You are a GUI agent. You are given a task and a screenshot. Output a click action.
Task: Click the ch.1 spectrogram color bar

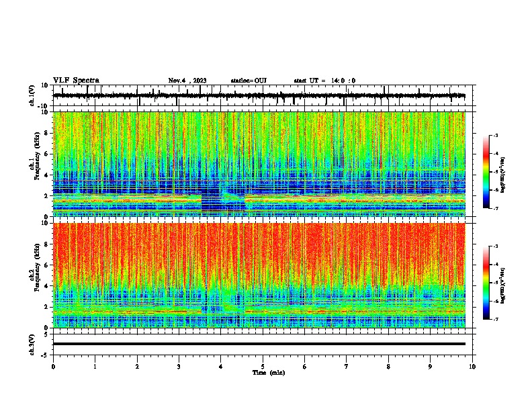click(x=486, y=172)
